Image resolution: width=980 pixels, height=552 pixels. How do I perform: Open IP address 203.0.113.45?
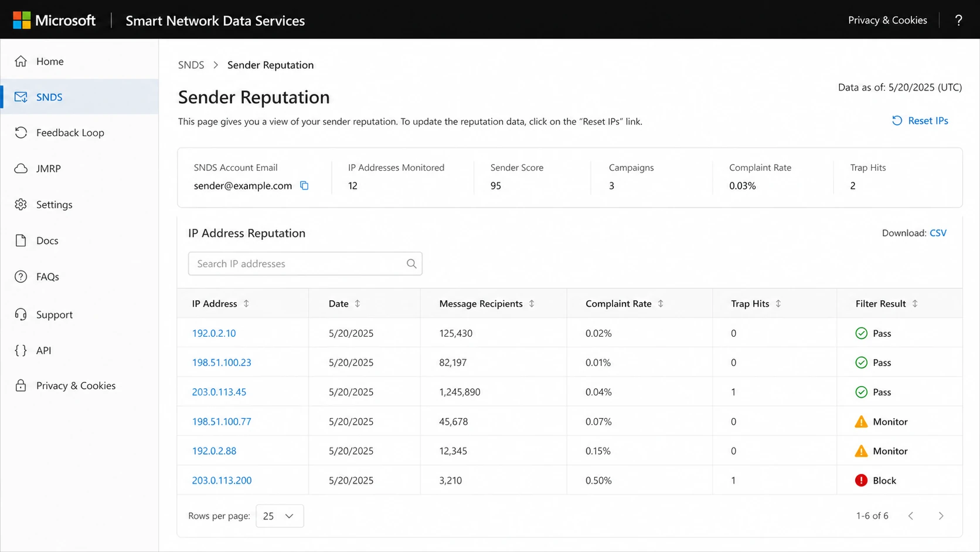pyautogui.click(x=219, y=392)
